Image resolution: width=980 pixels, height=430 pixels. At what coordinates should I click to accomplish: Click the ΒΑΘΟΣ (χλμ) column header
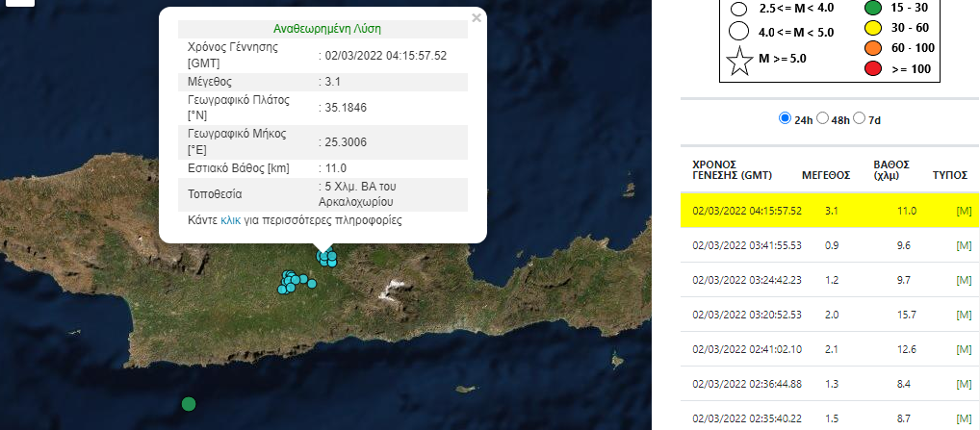[891, 169]
